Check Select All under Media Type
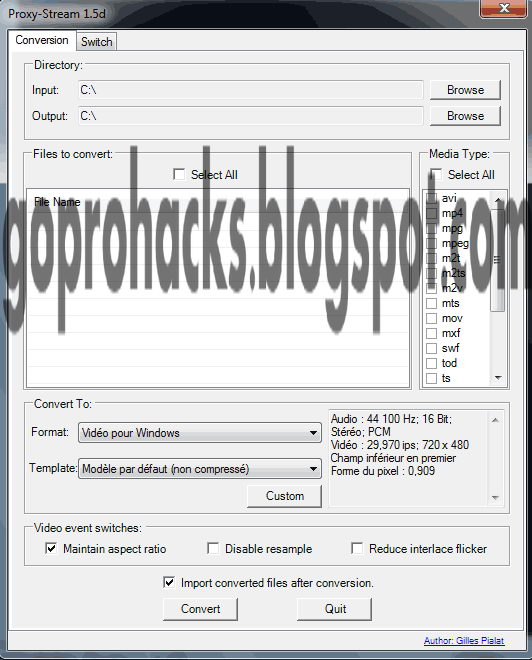The width and height of the screenshot is (532, 660). coord(436,174)
